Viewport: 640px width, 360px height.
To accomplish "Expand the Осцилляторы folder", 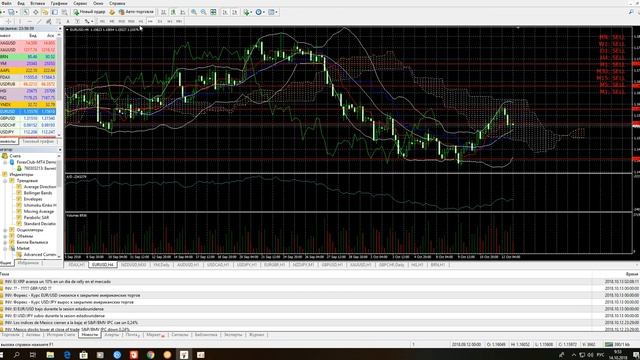I will (x=5, y=230).
